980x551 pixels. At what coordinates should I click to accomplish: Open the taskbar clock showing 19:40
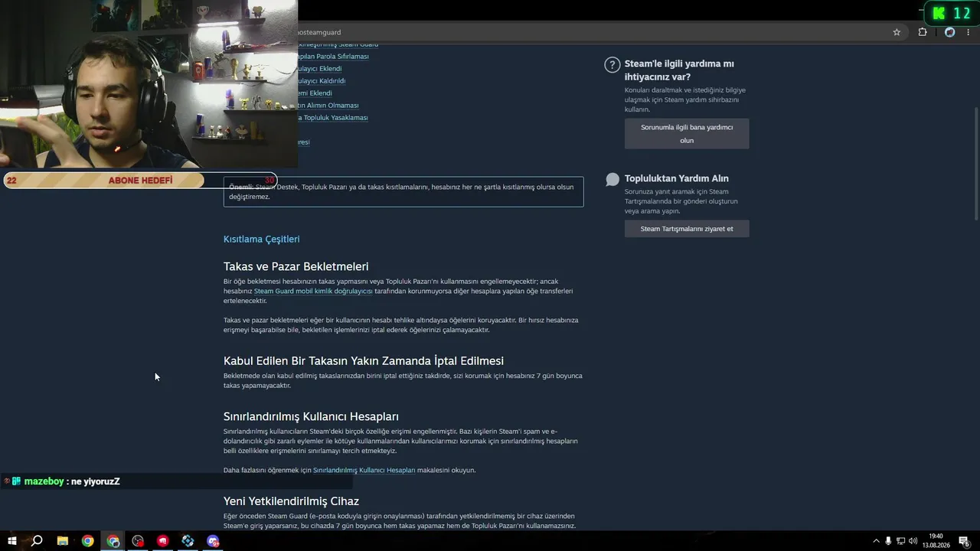coord(936,541)
